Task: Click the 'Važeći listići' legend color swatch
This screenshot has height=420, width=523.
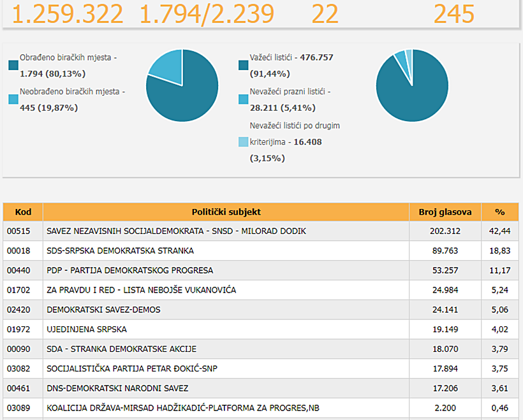Action: 244,66
